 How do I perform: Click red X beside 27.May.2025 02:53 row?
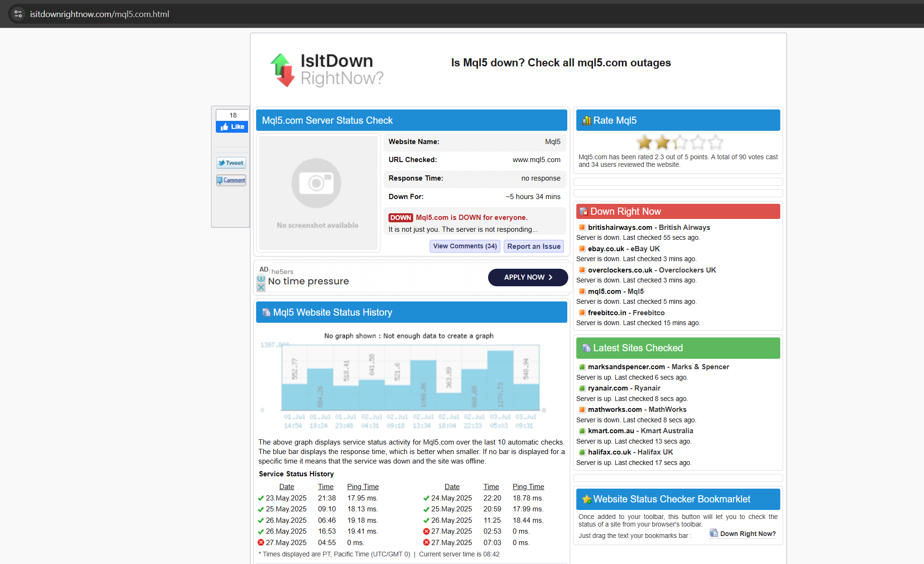click(x=426, y=531)
